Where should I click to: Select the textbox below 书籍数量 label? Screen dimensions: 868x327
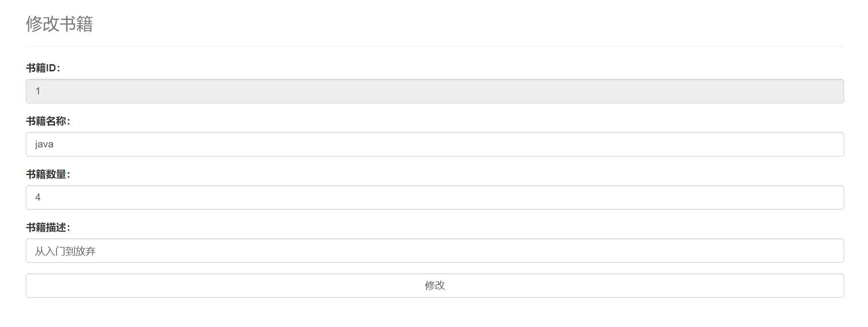pos(434,197)
